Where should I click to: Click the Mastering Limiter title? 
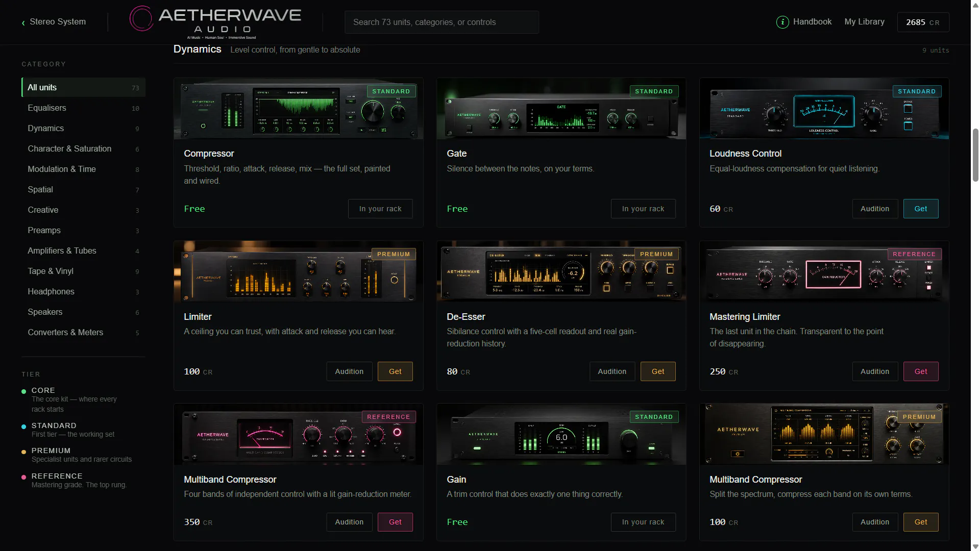tap(745, 317)
